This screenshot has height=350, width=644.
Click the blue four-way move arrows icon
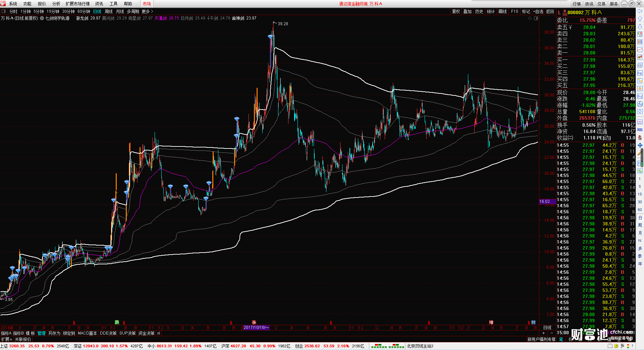(x=640, y=145)
